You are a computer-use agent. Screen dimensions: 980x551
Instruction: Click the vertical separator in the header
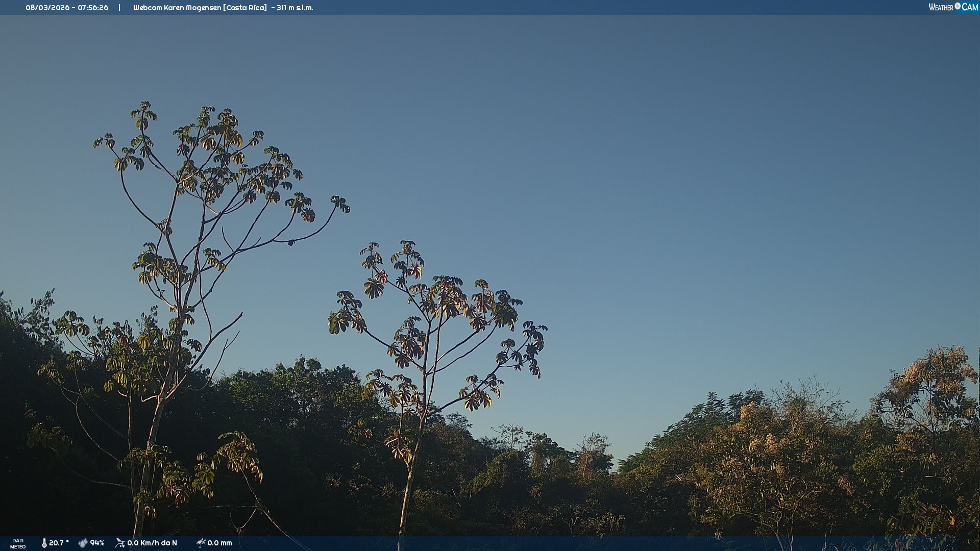coord(119,8)
